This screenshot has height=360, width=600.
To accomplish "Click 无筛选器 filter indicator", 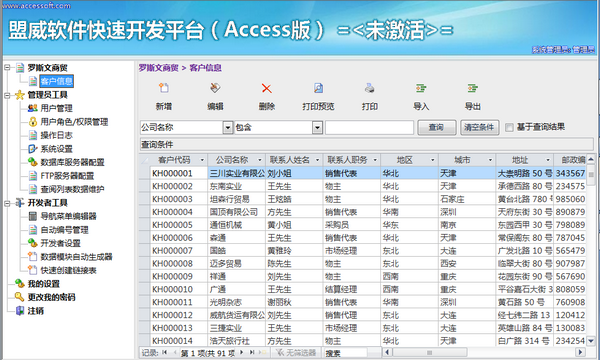I will [x=296, y=353].
